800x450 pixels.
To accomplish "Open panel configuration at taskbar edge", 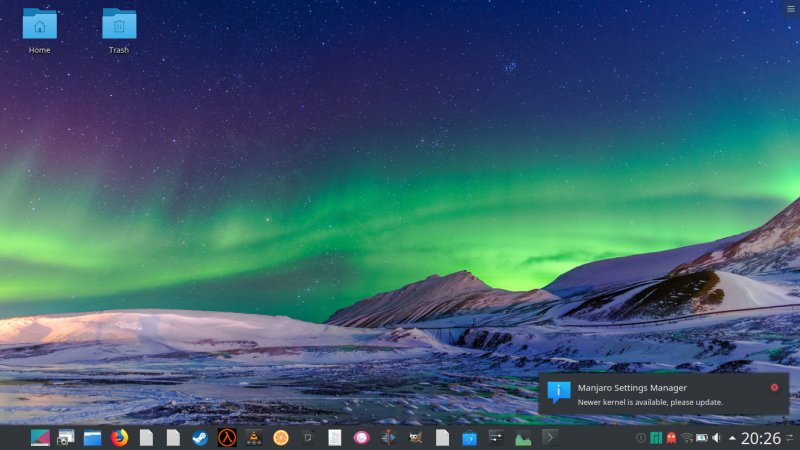I will coord(791,438).
